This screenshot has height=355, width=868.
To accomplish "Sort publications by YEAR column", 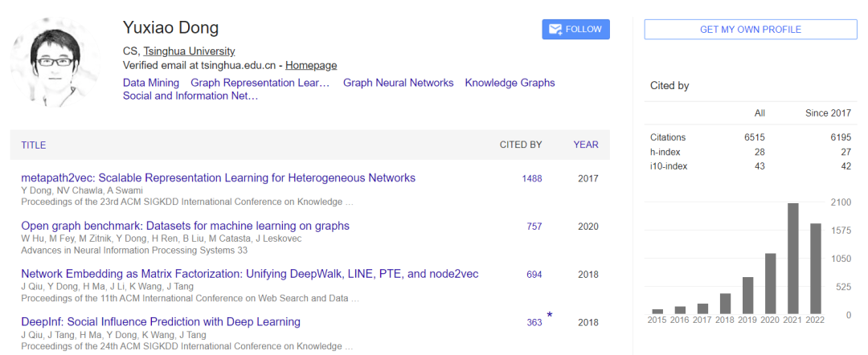I will (x=586, y=145).
